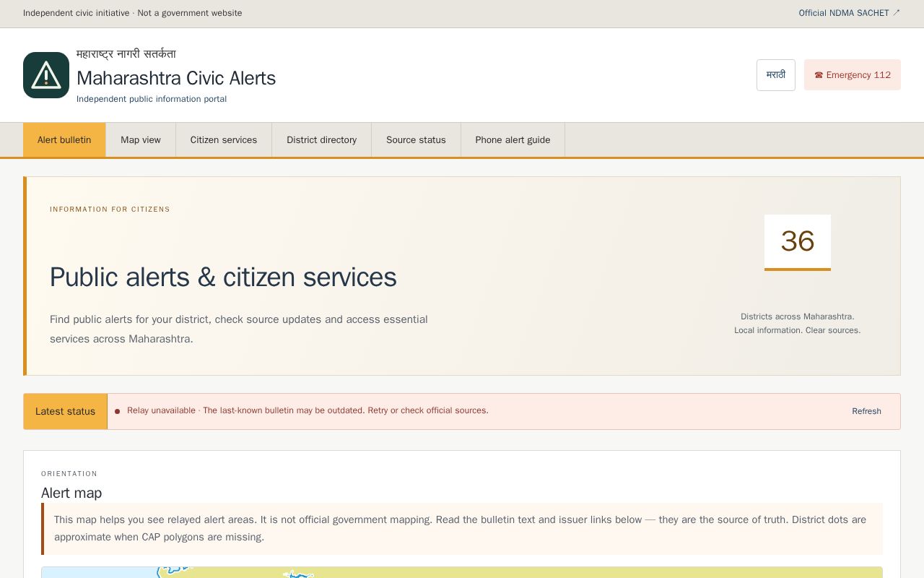Open the Official NDMA SACHET link

pos(849,13)
